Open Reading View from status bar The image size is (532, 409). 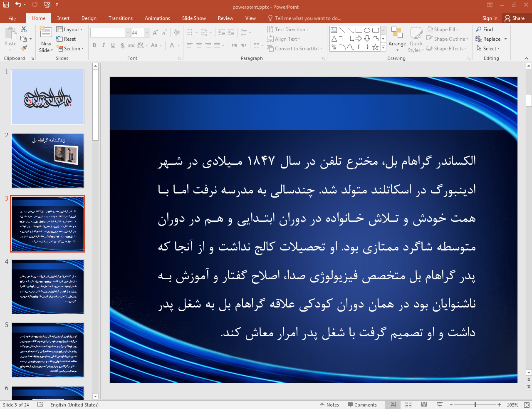tap(424, 405)
